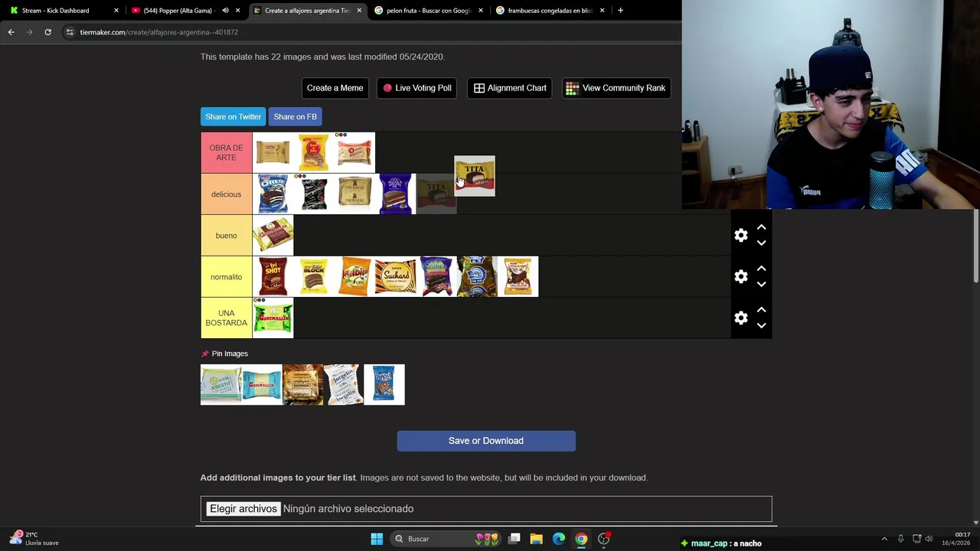Viewport: 980px width, 551px height.
Task: Open Task View on the taskbar
Action: (x=514, y=539)
